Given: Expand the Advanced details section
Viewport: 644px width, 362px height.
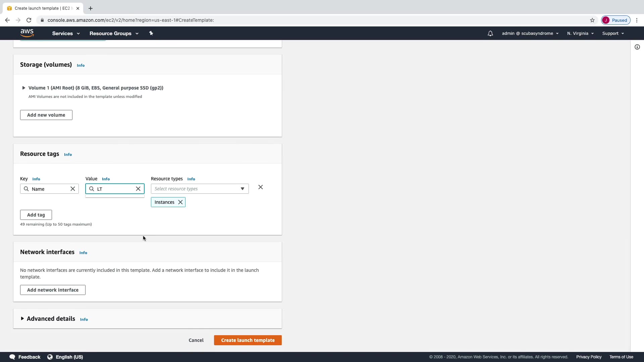Looking at the screenshot, I should (22, 318).
